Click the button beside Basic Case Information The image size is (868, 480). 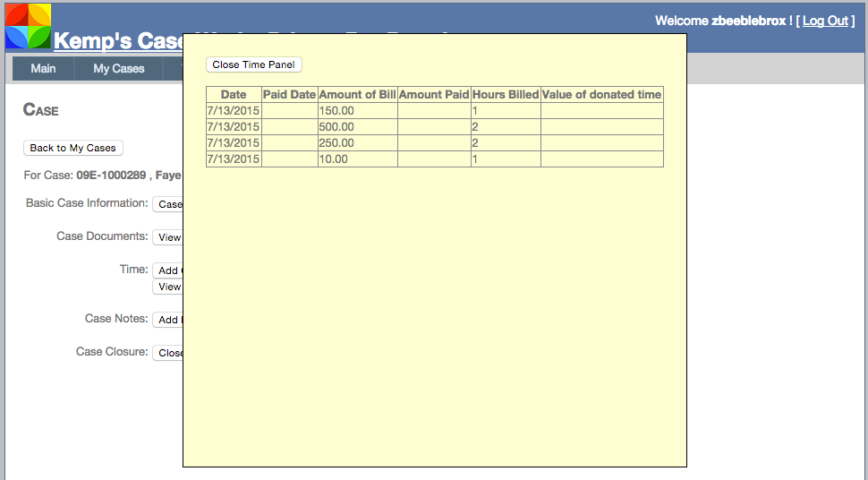pyautogui.click(x=168, y=204)
